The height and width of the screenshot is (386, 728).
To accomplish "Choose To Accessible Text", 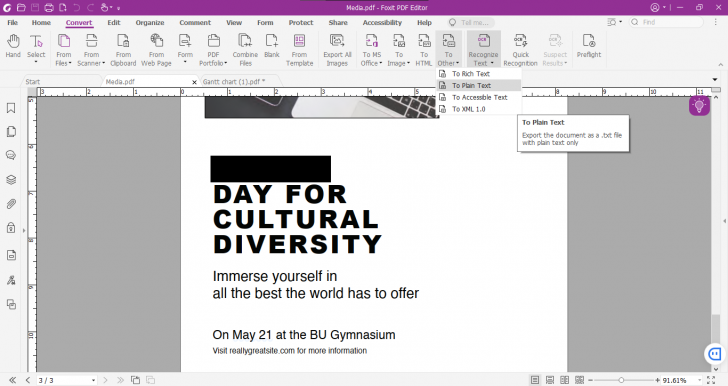I will [479, 97].
